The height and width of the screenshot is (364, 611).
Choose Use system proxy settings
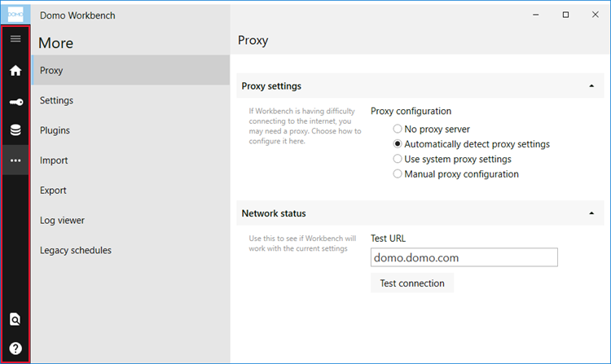click(x=398, y=159)
